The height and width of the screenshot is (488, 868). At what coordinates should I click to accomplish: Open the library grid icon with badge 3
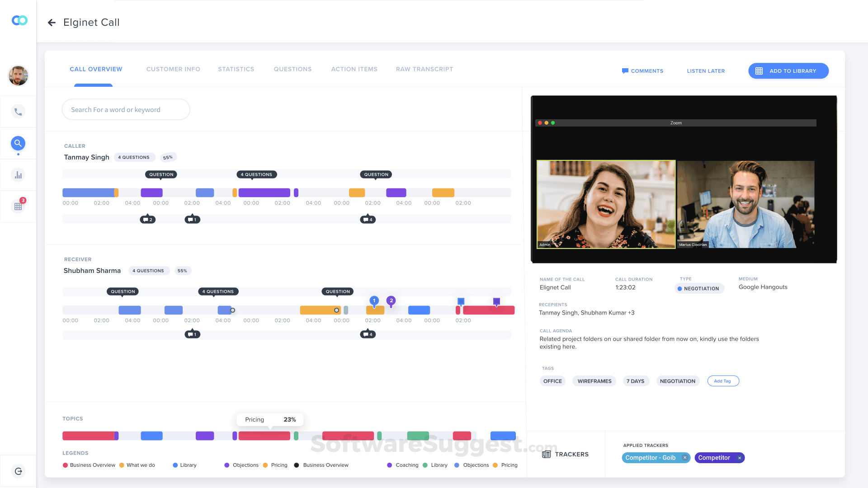pyautogui.click(x=18, y=206)
